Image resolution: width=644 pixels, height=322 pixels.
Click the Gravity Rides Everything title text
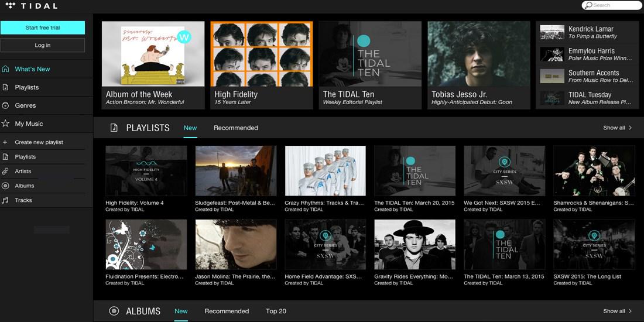coord(413,276)
